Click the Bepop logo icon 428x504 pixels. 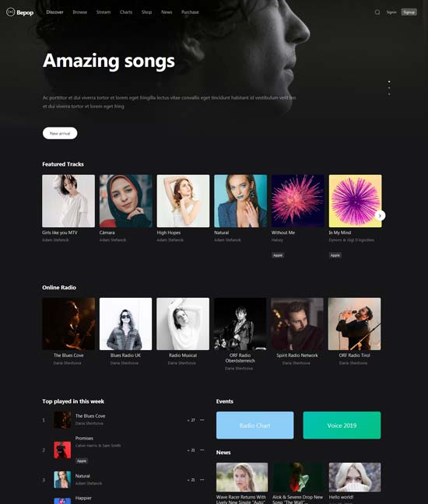click(x=11, y=12)
